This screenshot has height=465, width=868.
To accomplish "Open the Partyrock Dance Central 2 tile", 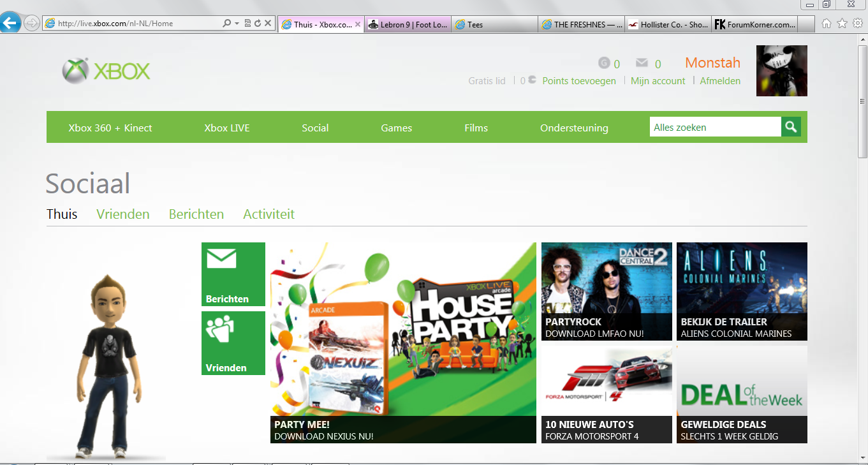I will [x=607, y=292].
